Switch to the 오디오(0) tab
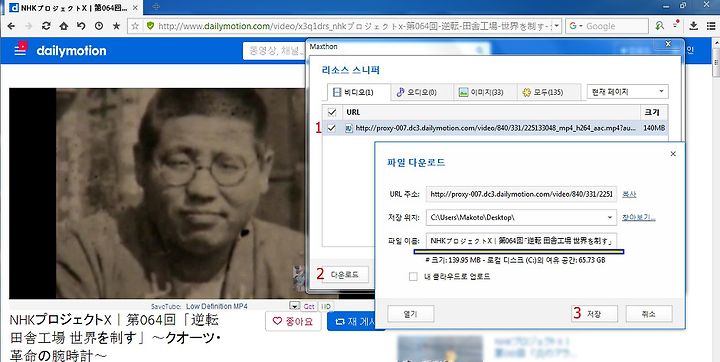Image resolution: width=720 pixels, height=362 pixels. tap(422, 92)
